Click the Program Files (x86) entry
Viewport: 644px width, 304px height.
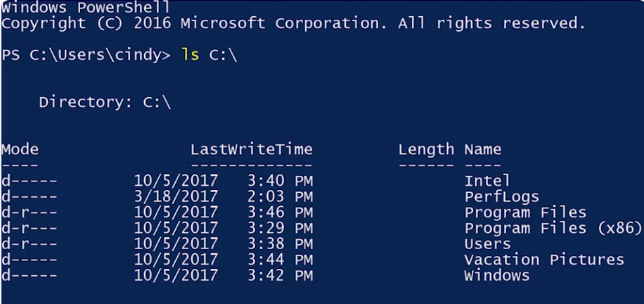point(553,228)
